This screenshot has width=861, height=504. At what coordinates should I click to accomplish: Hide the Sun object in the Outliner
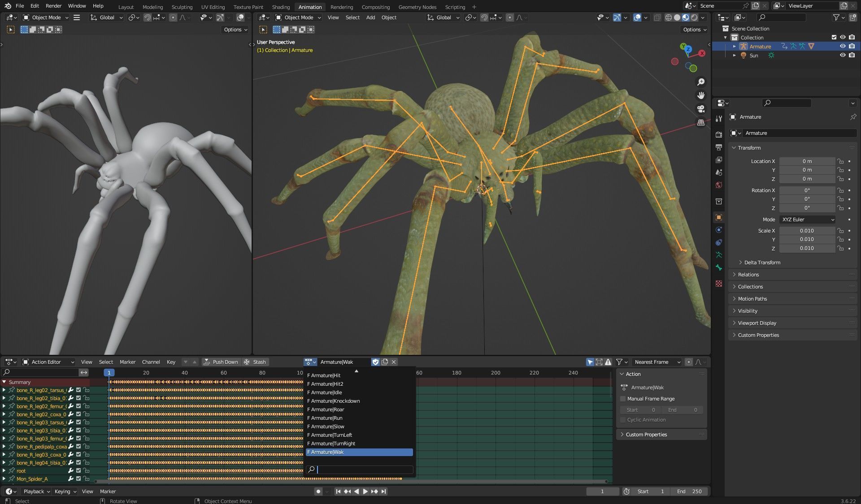[843, 56]
